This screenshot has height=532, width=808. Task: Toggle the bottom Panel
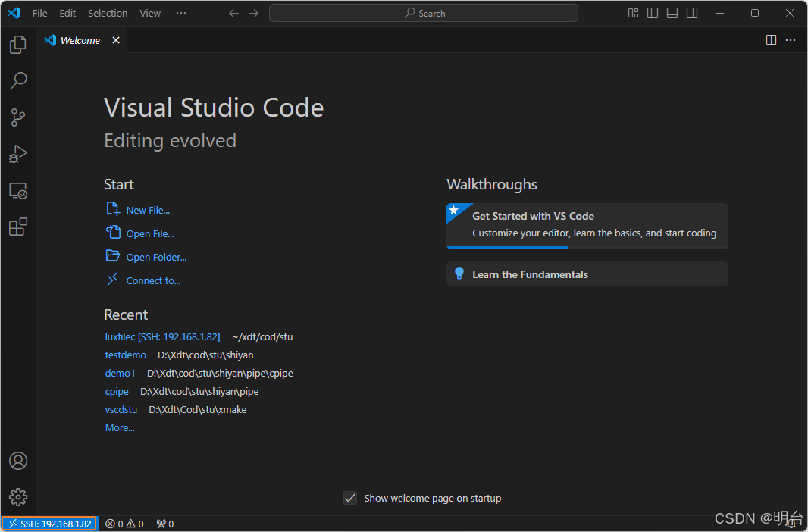(672, 13)
